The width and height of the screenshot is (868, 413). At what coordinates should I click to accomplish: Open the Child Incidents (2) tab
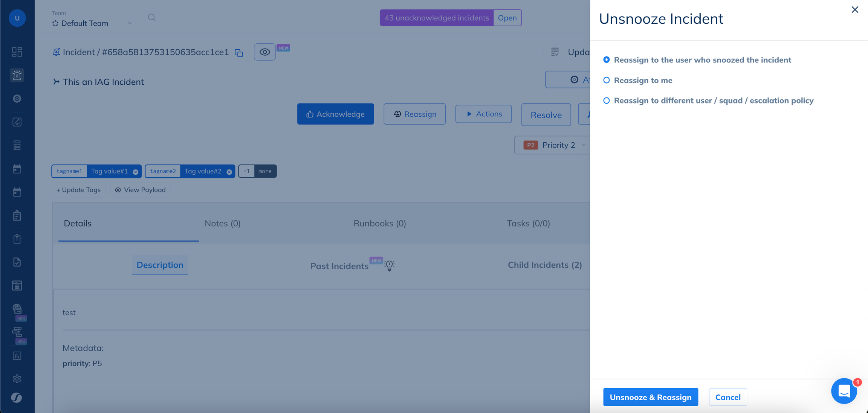click(x=545, y=265)
